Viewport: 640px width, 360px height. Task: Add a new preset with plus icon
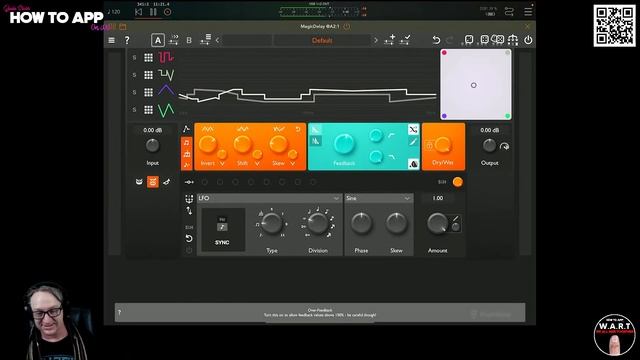coord(389,40)
